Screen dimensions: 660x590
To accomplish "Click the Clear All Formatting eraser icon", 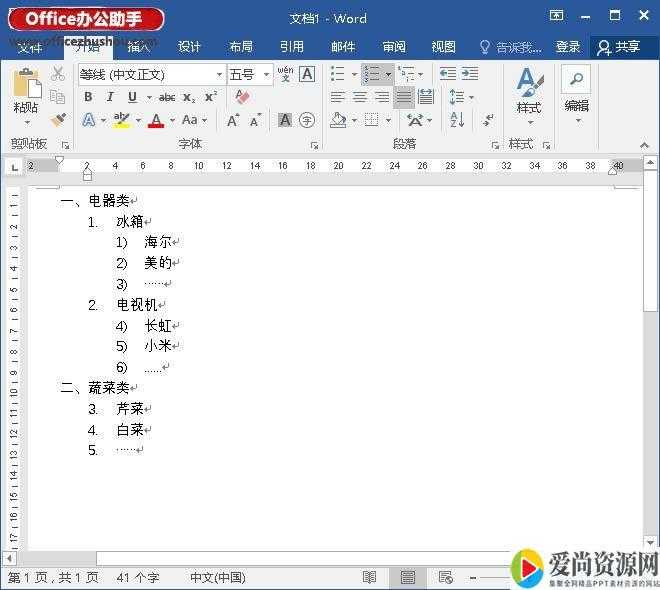I will [241, 97].
